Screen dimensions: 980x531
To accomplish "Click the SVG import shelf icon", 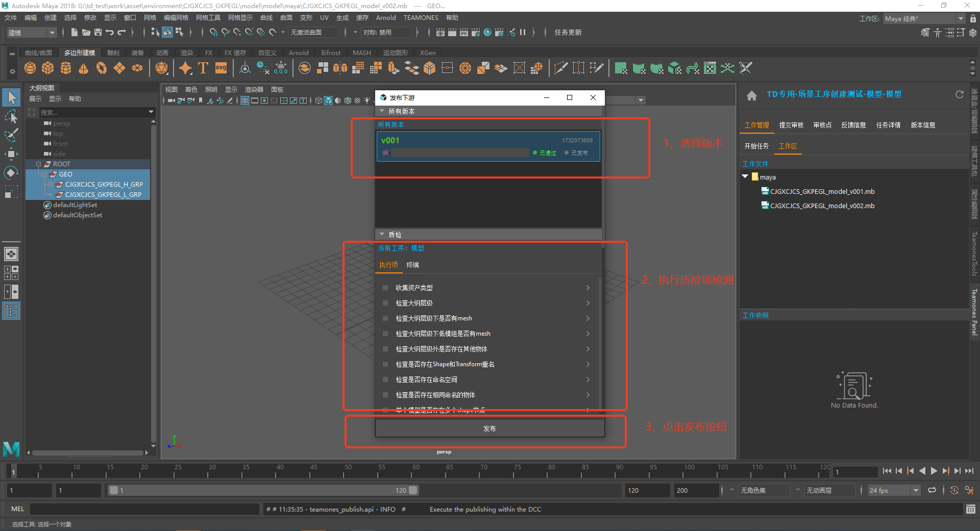I will tap(221, 68).
